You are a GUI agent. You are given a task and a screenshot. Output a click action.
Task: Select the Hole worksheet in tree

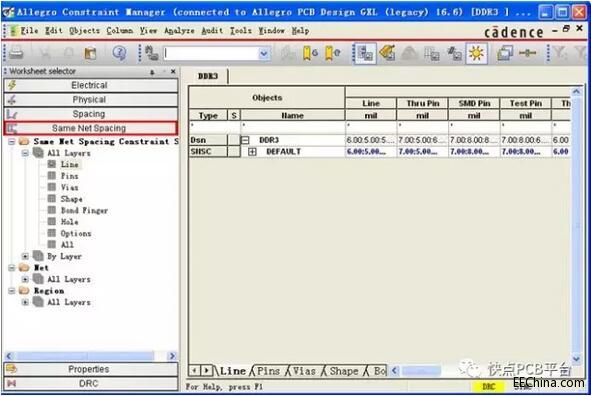69,222
